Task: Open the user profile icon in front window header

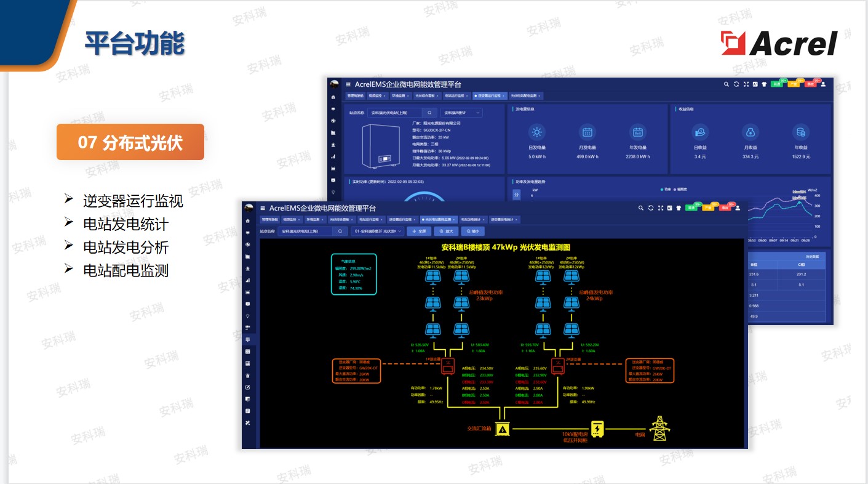Action: click(x=738, y=208)
